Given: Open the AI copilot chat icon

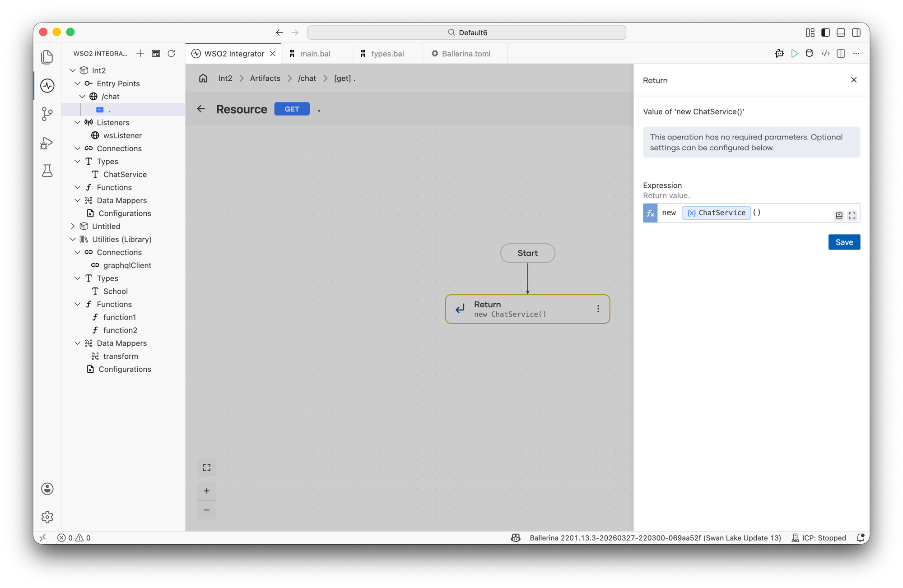Looking at the screenshot, I should 779,54.
